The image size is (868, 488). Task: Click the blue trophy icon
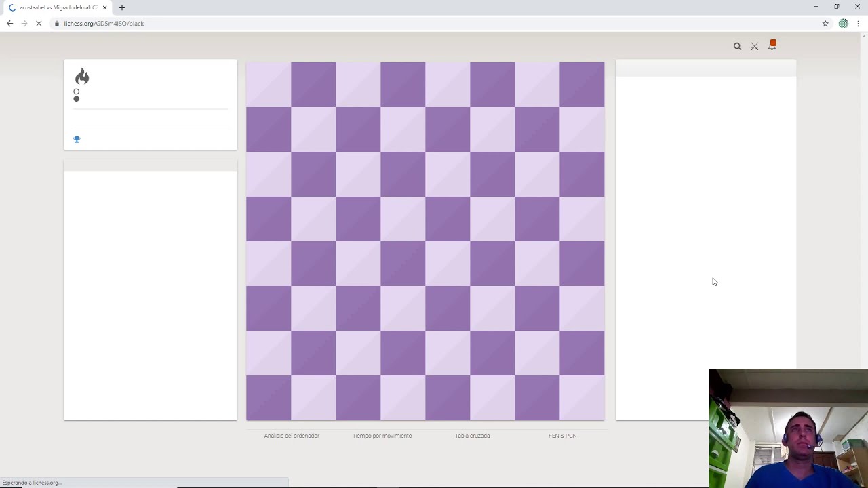(77, 139)
